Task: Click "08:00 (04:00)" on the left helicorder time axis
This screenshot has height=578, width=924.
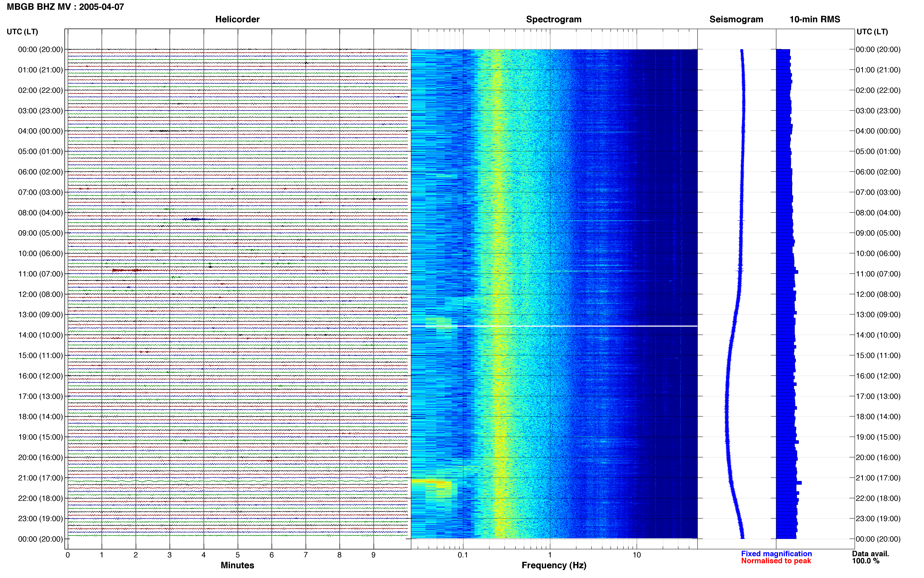Action: coord(41,212)
